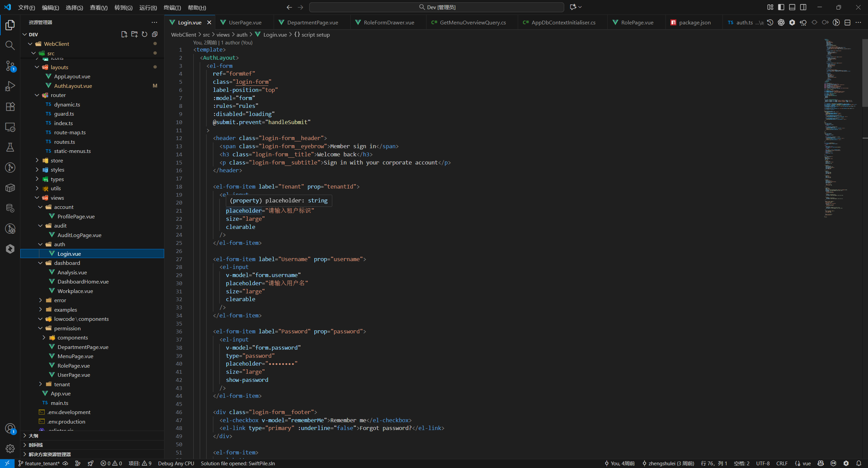The width and height of the screenshot is (868, 468).
Task: Click the feature_tenant branch in status bar
Action: [x=42, y=463]
